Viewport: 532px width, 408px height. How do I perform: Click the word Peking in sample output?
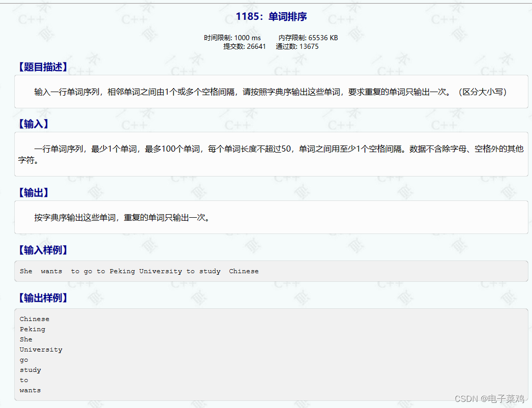coord(32,329)
